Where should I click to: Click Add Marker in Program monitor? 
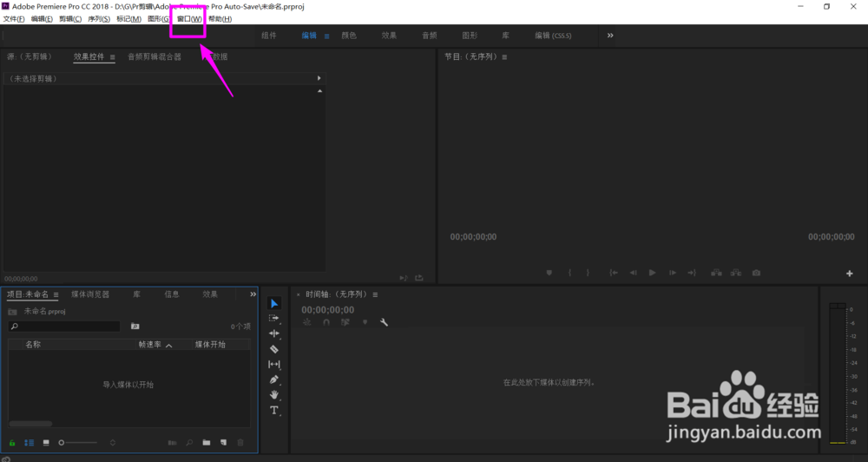549,273
